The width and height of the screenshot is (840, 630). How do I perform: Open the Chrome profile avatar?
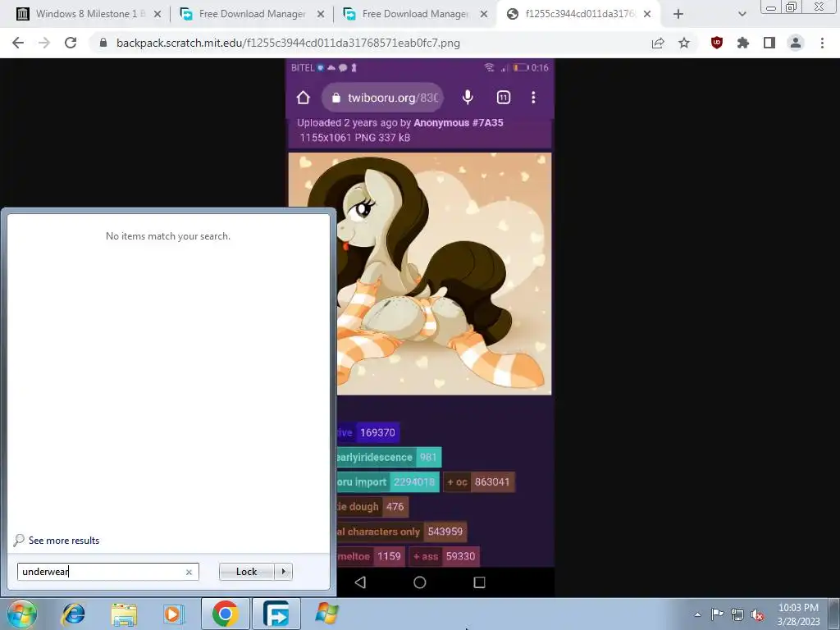796,43
